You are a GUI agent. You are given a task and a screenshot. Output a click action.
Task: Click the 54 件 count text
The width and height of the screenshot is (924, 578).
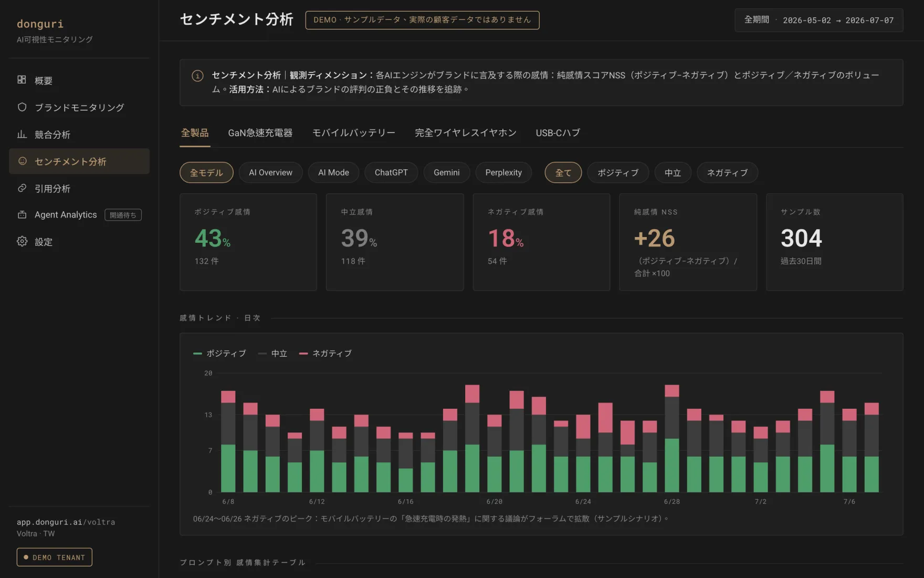coord(497,261)
